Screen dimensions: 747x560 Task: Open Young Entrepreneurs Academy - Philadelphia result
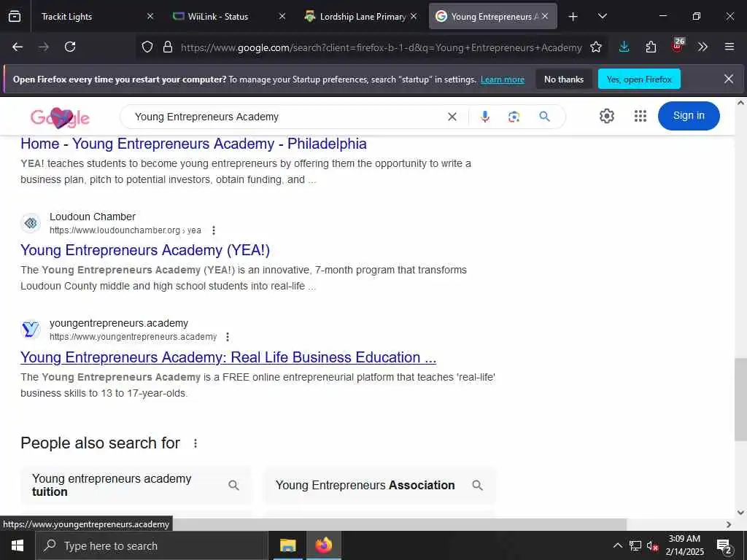[x=193, y=144]
